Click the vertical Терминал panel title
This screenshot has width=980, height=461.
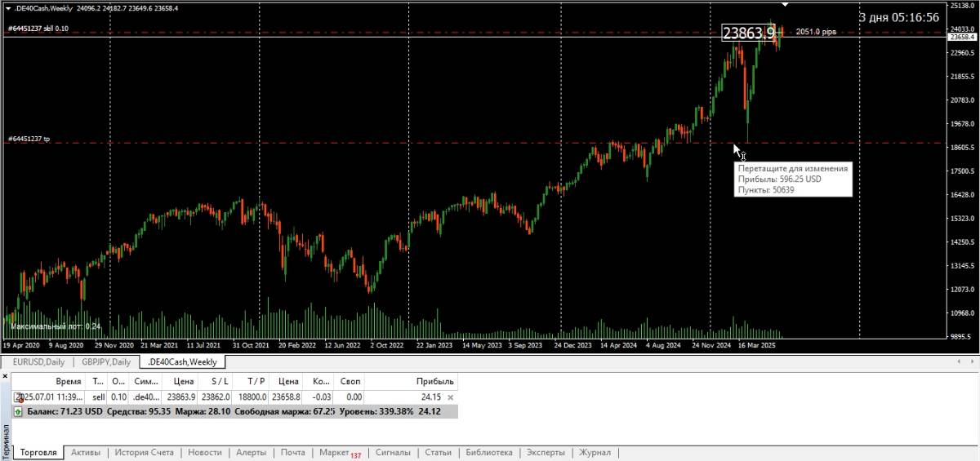point(5,441)
